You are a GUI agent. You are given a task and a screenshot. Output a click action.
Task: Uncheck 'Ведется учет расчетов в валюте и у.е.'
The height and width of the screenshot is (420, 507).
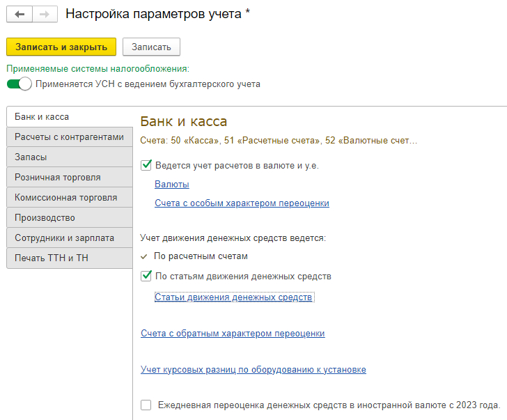pyautogui.click(x=146, y=165)
